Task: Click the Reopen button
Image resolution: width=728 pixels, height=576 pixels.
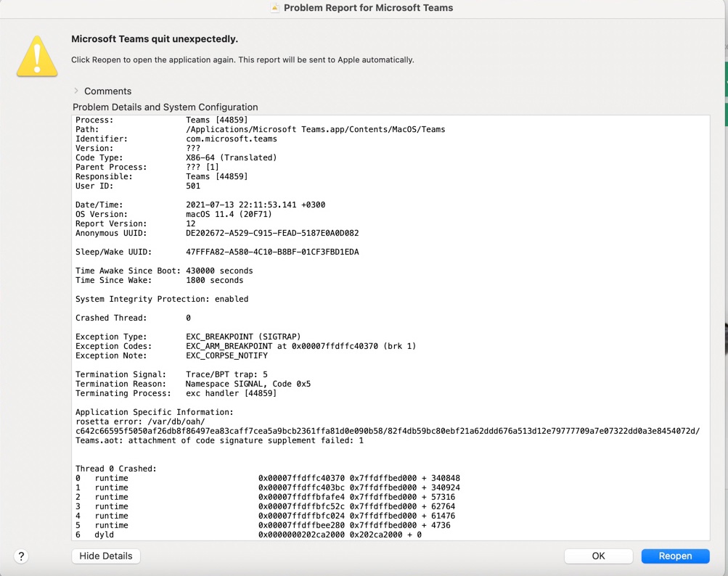Action: (675, 556)
